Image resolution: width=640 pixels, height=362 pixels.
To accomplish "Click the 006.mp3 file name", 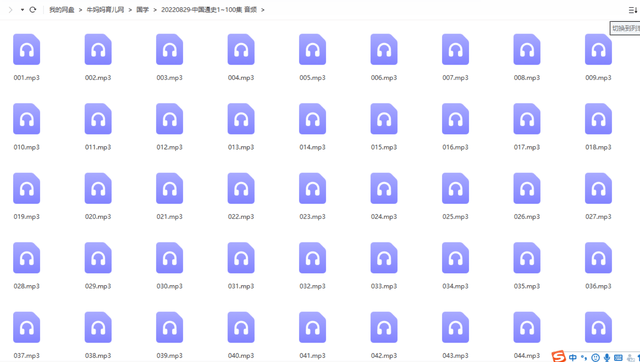I will [384, 78].
